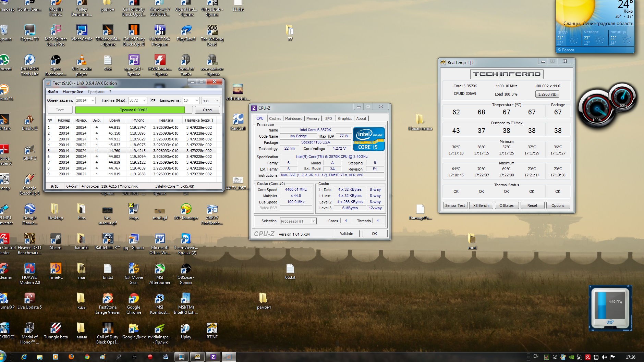
Task: Open the VLC media player icon
Action: 82,61
